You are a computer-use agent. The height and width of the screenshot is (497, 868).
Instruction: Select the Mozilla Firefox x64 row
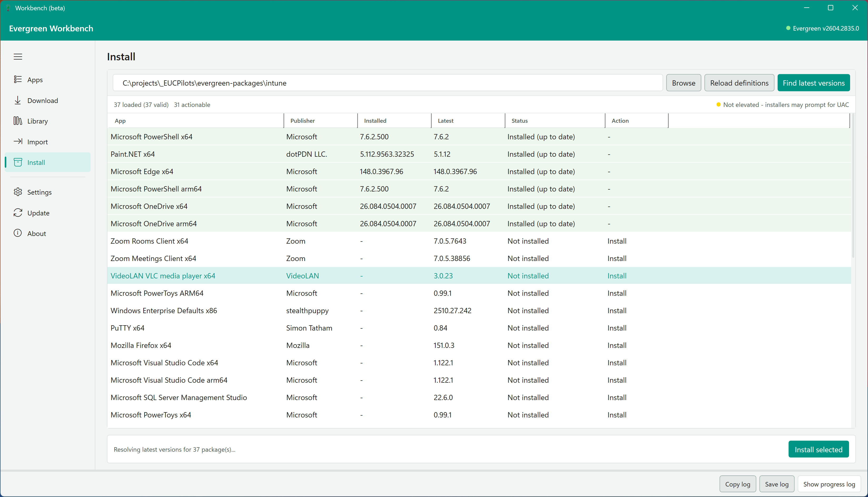click(479, 346)
